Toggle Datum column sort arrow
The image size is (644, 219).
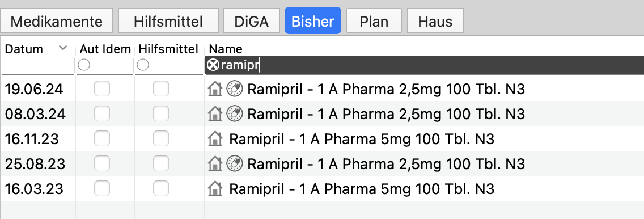click(x=63, y=48)
